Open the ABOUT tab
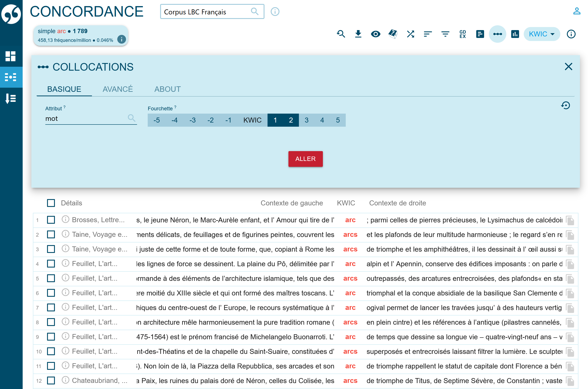The width and height of the screenshot is (588, 389). pos(168,89)
